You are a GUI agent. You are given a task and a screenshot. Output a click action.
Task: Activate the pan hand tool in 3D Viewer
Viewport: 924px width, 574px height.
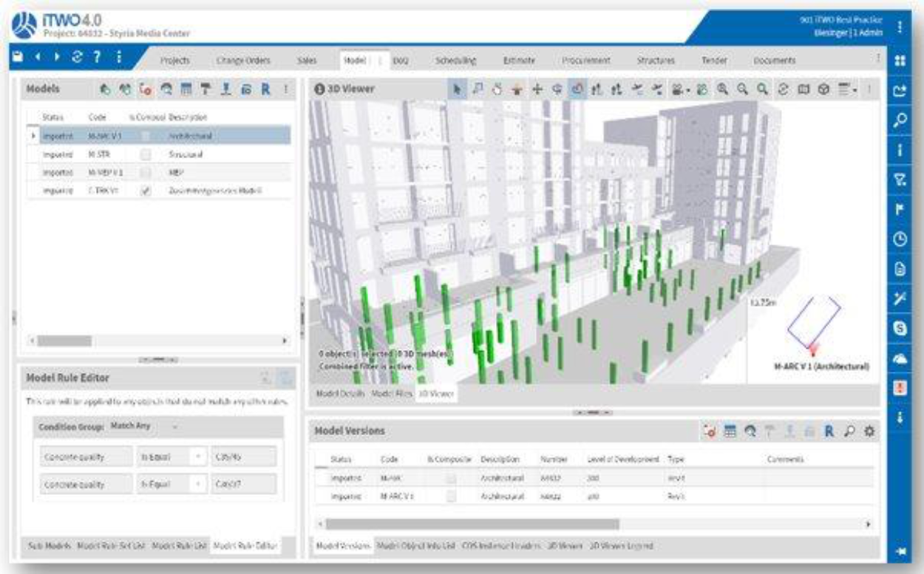497,89
